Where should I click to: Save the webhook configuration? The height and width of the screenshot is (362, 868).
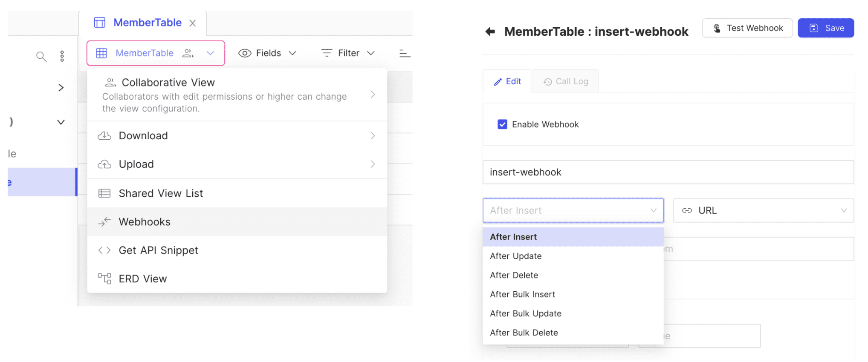[x=826, y=28]
